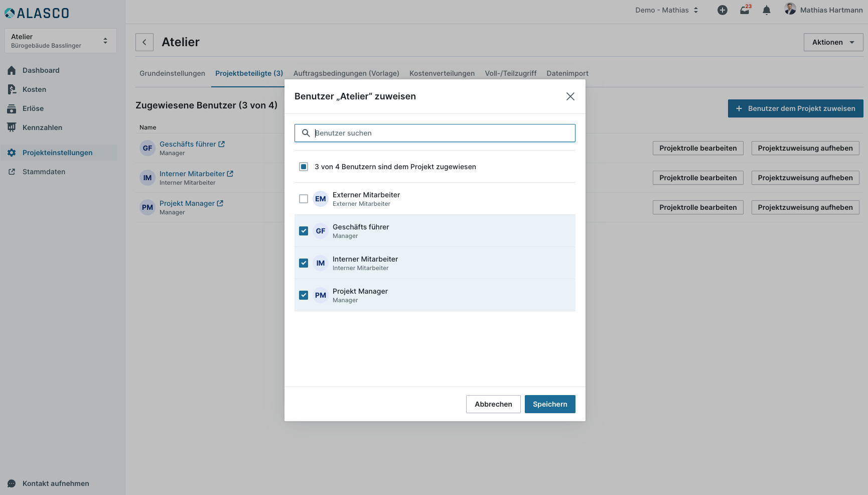The width and height of the screenshot is (868, 495).
Task: Toggle the select-all users checkbox
Action: pos(304,167)
